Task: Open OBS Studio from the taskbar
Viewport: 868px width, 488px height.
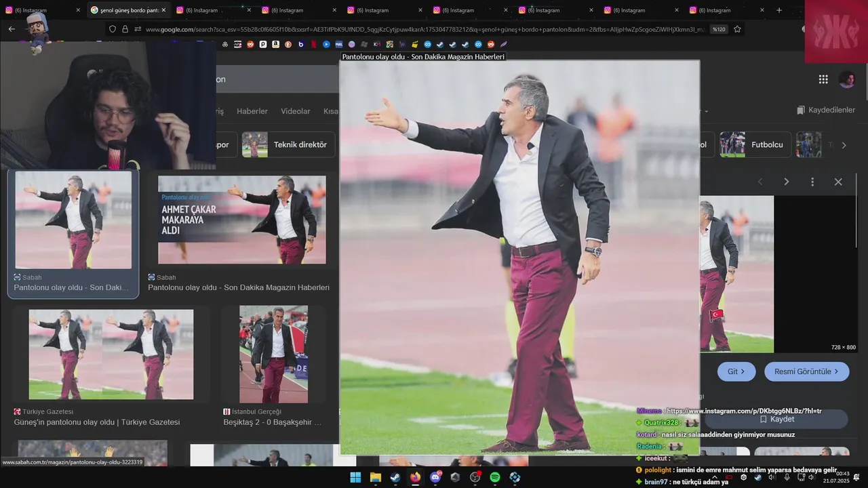Action: 475,477
